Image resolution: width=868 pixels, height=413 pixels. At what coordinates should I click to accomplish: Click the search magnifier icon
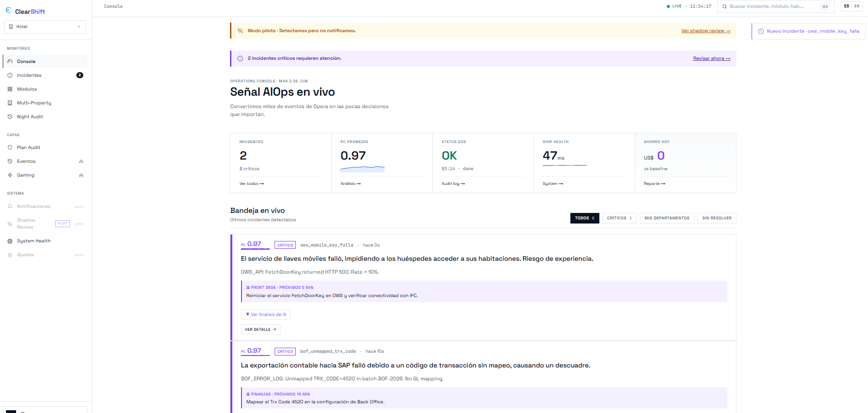pos(724,6)
